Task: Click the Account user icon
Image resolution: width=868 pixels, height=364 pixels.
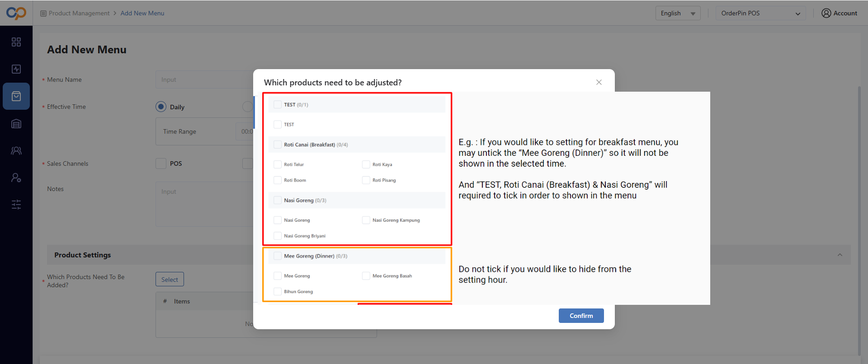Action: point(826,13)
